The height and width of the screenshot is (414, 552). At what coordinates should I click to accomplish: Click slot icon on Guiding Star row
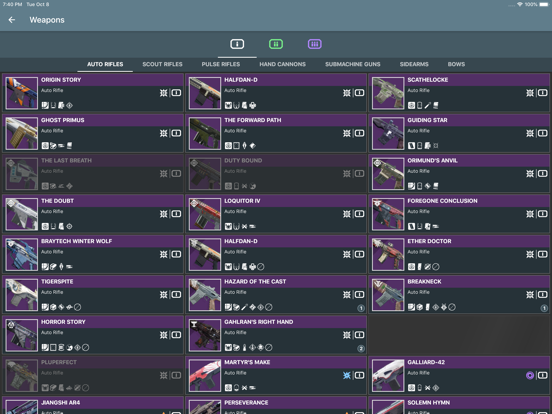(542, 133)
